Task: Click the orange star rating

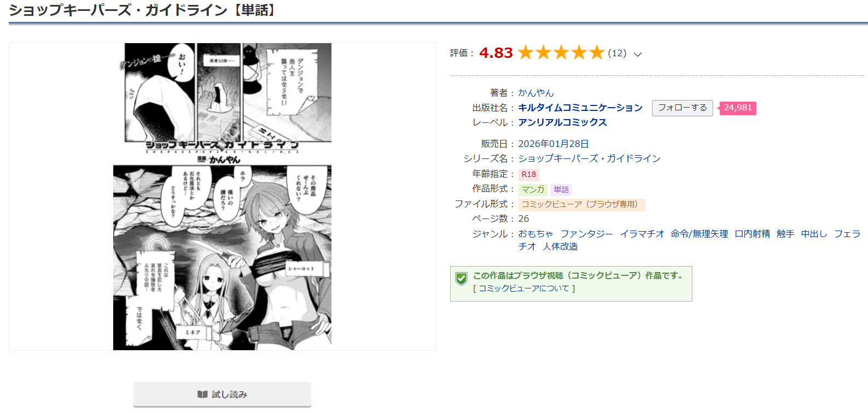Action: (x=561, y=52)
